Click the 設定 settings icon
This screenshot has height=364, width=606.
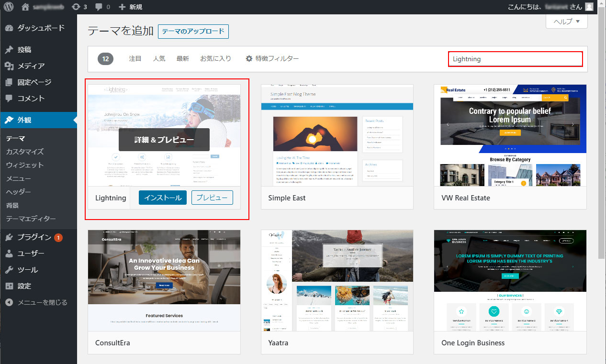[x=9, y=286]
